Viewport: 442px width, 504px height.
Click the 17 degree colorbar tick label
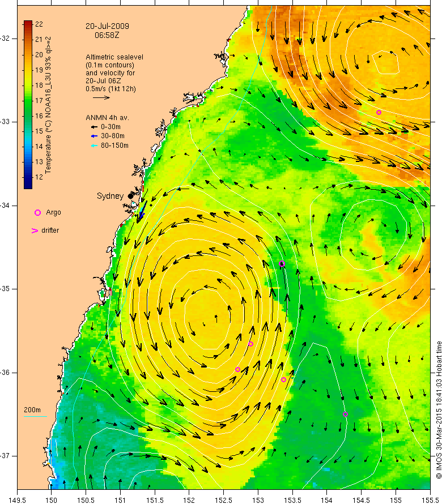[x=39, y=101]
